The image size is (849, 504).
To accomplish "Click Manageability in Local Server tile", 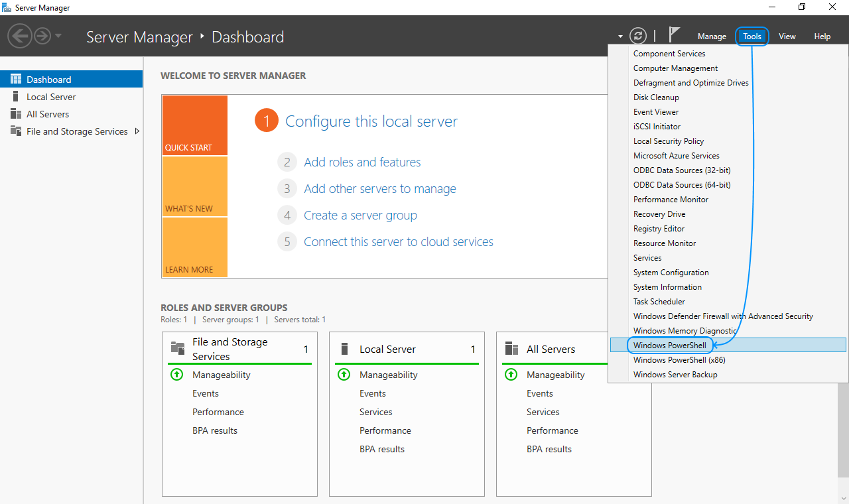I will click(389, 375).
